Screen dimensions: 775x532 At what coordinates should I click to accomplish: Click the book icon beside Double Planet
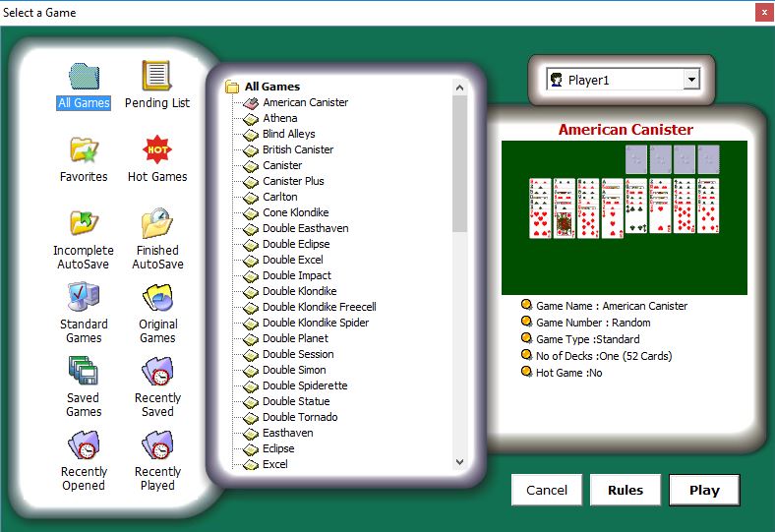pos(251,339)
